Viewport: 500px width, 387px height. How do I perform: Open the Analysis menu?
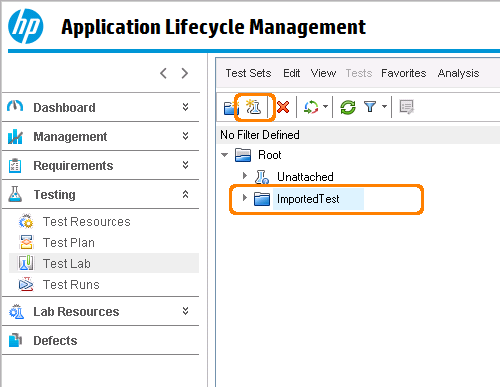pos(458,73)
